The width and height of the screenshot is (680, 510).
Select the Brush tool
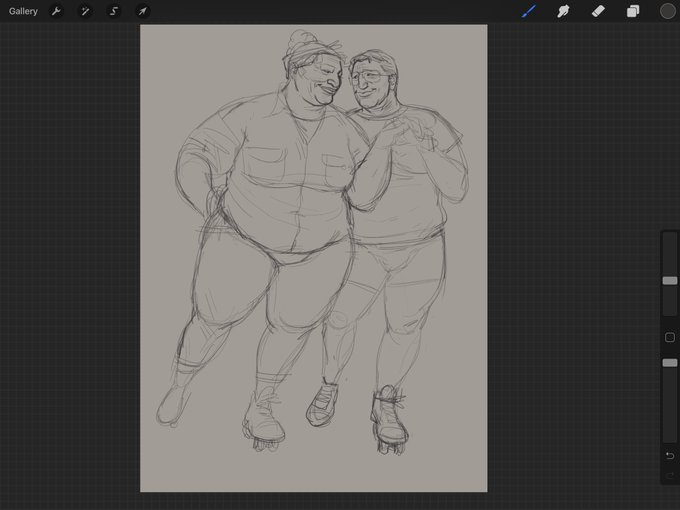(529, 11)
